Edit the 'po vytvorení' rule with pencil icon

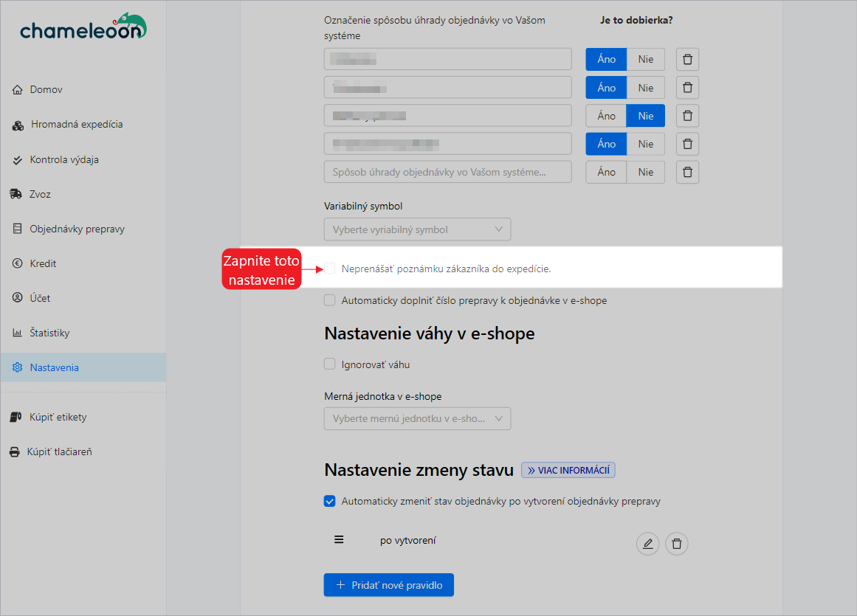coord(647,544)
